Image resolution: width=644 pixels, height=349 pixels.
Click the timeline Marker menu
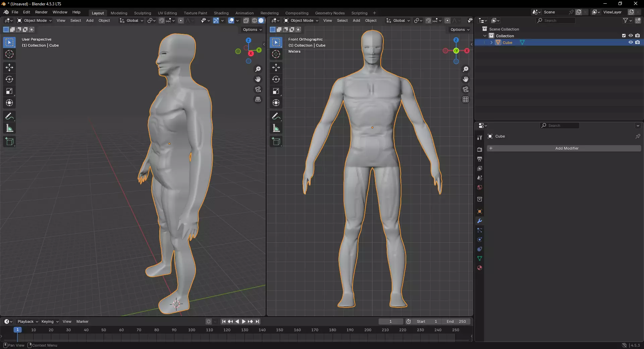click(x=82, y=321)
